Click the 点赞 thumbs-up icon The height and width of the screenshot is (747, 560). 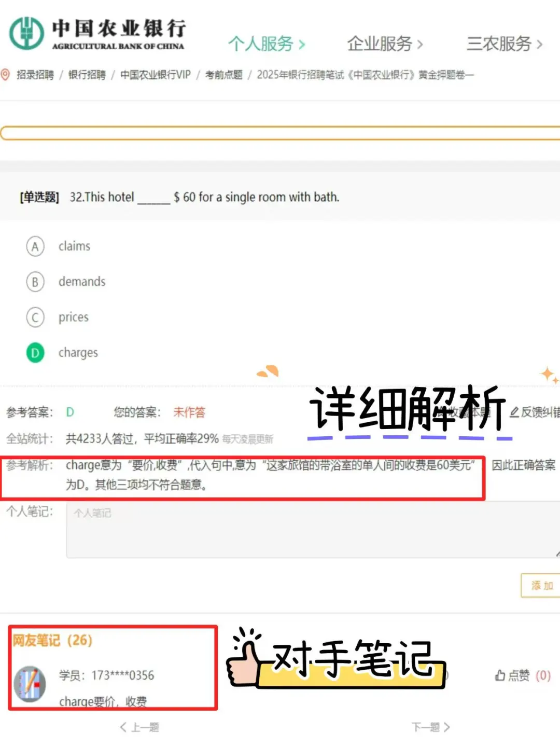pos(500,675)
